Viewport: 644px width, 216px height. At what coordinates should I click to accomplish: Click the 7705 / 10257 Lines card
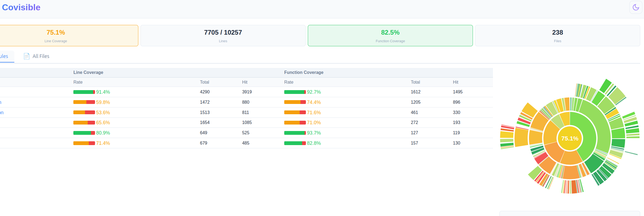point(223,35)
